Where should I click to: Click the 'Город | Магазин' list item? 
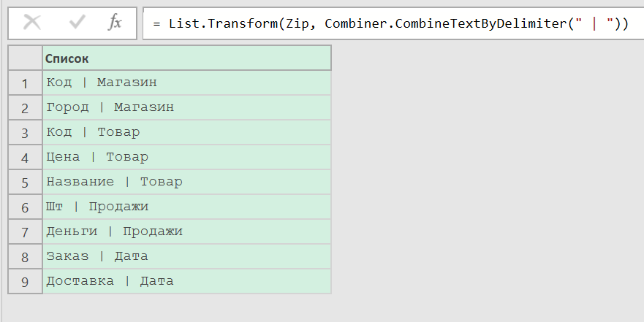click(110, 107)
